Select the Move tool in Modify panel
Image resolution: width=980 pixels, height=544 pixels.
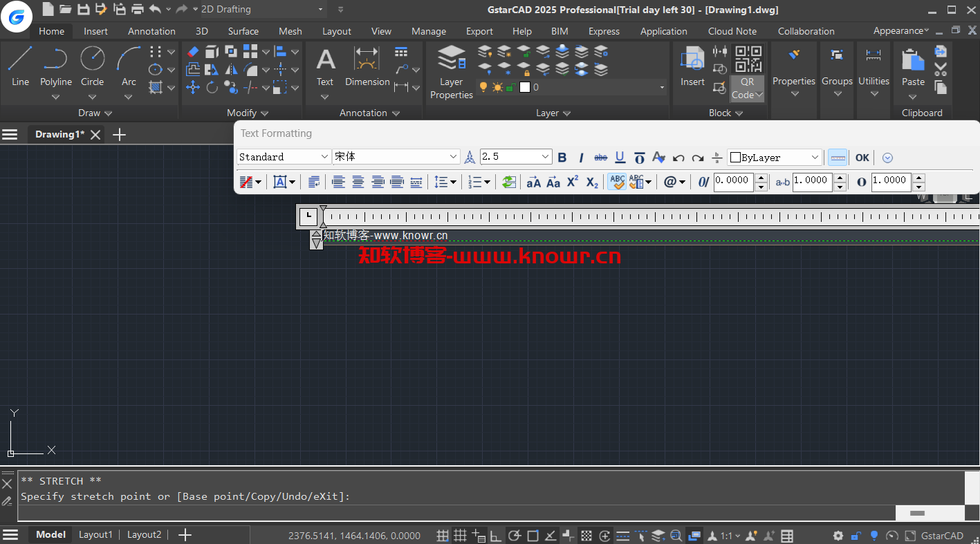[193, 88]
